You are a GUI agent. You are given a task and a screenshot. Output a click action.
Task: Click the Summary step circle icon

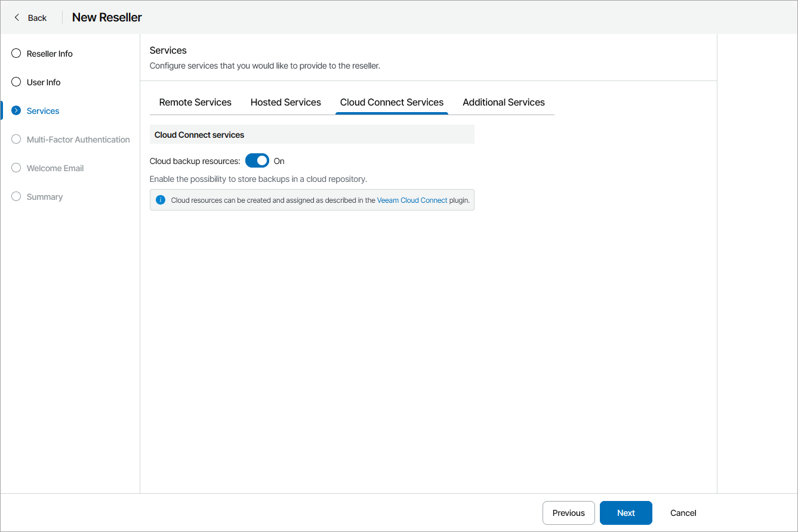pyautogui.click(x=16, y=196)
